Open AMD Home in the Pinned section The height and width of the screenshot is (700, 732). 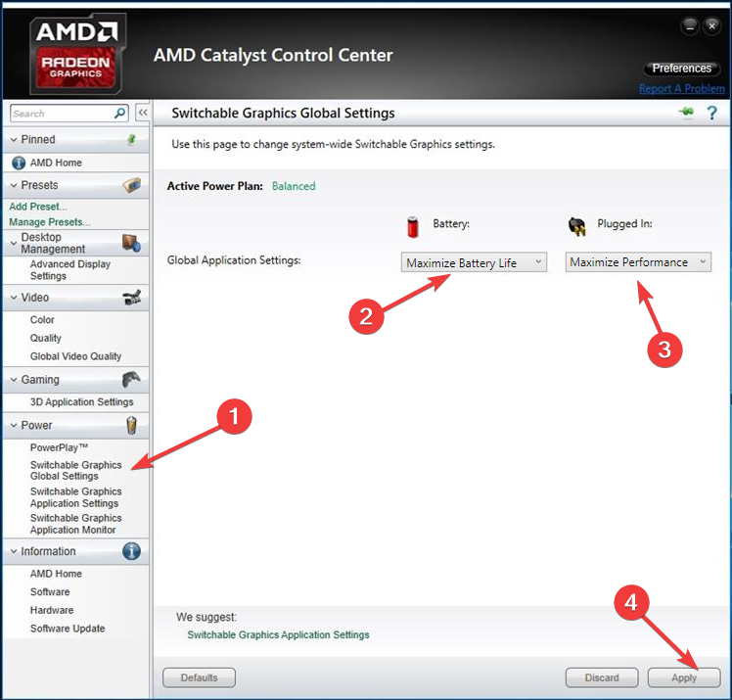(56, 163)
